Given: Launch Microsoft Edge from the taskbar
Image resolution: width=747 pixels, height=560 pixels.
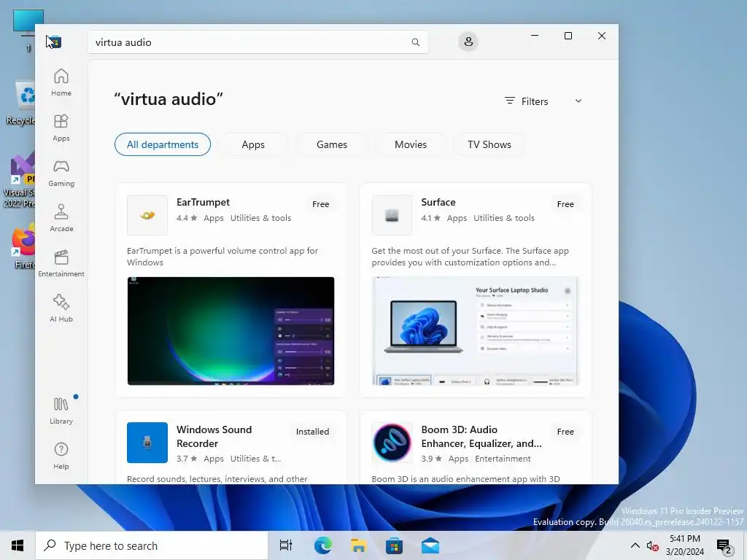Looking at the screenshot, I should pos(322,545).
